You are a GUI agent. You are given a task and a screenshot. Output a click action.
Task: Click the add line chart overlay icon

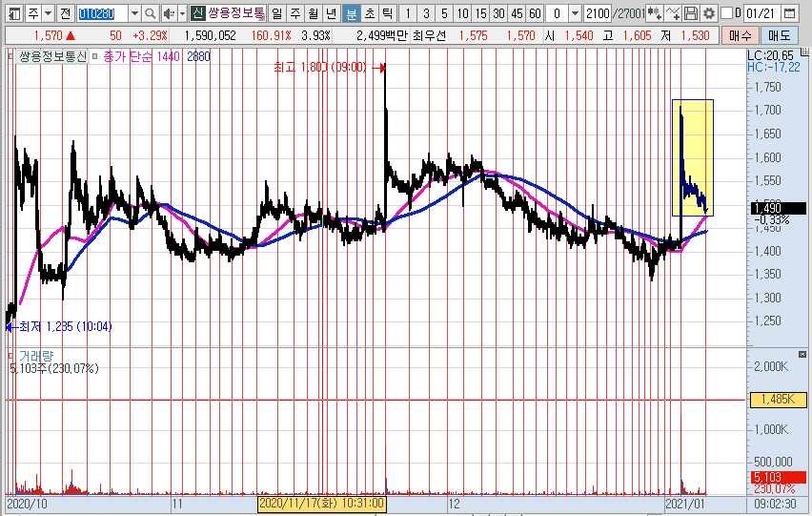tap(673, 13)
